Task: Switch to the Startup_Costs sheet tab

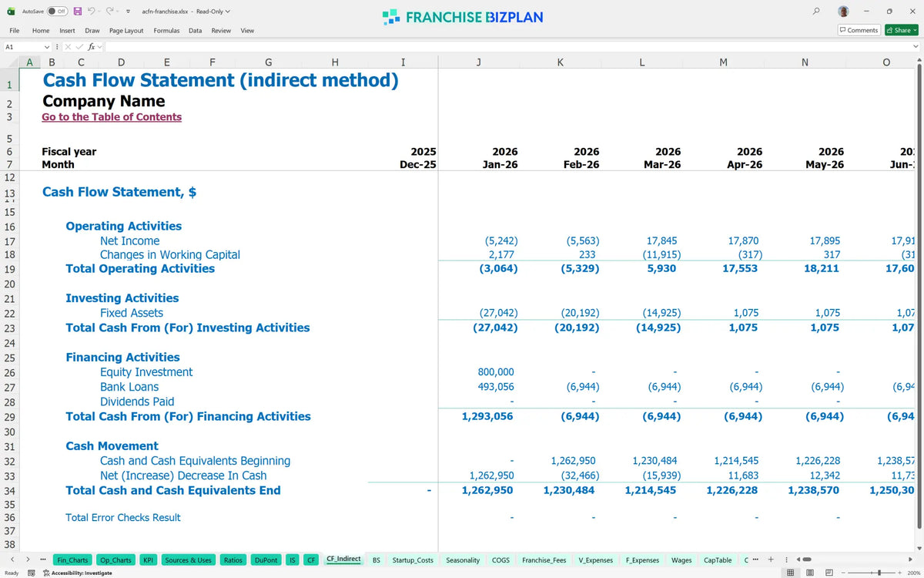Action: click(x=413, y=560)
